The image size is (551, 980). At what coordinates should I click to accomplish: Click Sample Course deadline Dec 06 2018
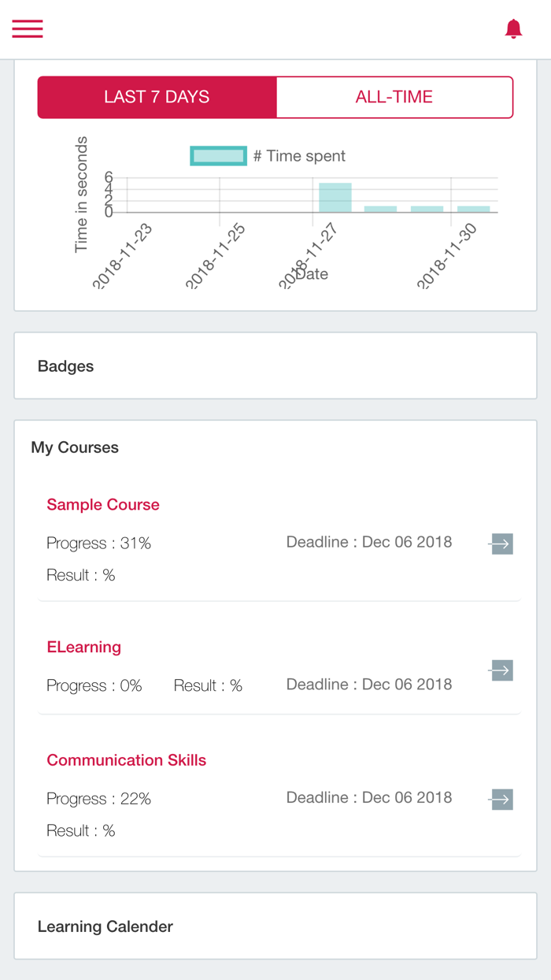click(369, 542)
